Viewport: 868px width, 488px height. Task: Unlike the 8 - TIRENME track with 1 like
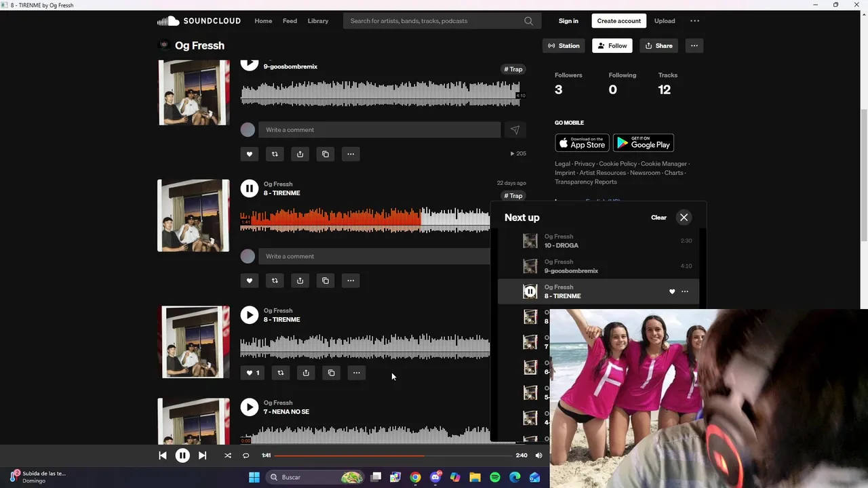252,373
